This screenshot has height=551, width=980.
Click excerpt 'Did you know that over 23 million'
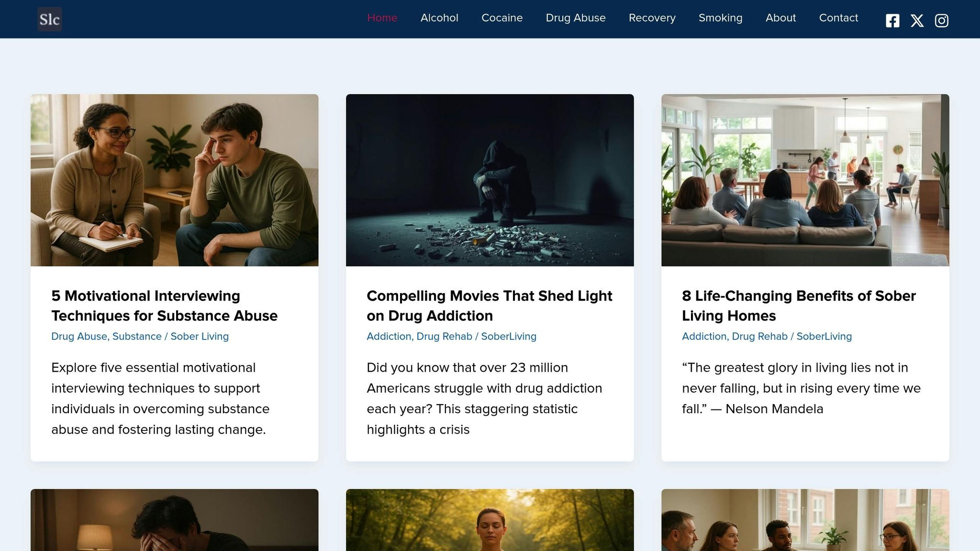click(x=484, y=398)
